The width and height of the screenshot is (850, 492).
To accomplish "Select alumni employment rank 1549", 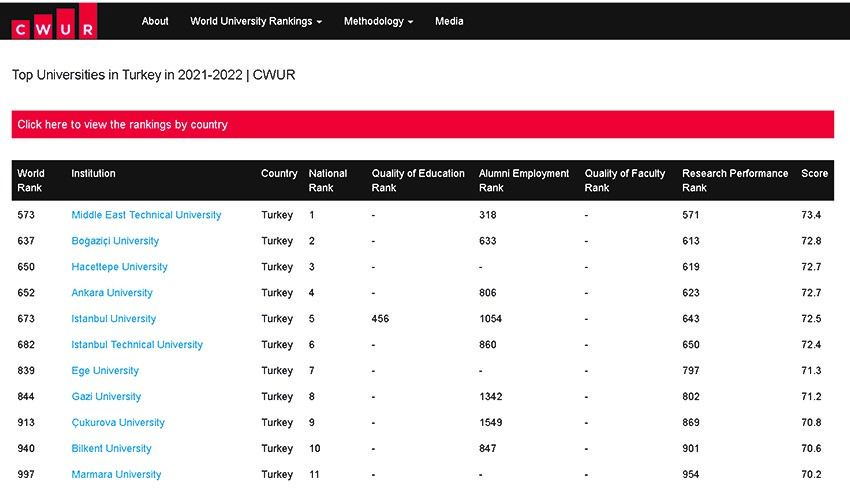I will click(x=491, y=423).
